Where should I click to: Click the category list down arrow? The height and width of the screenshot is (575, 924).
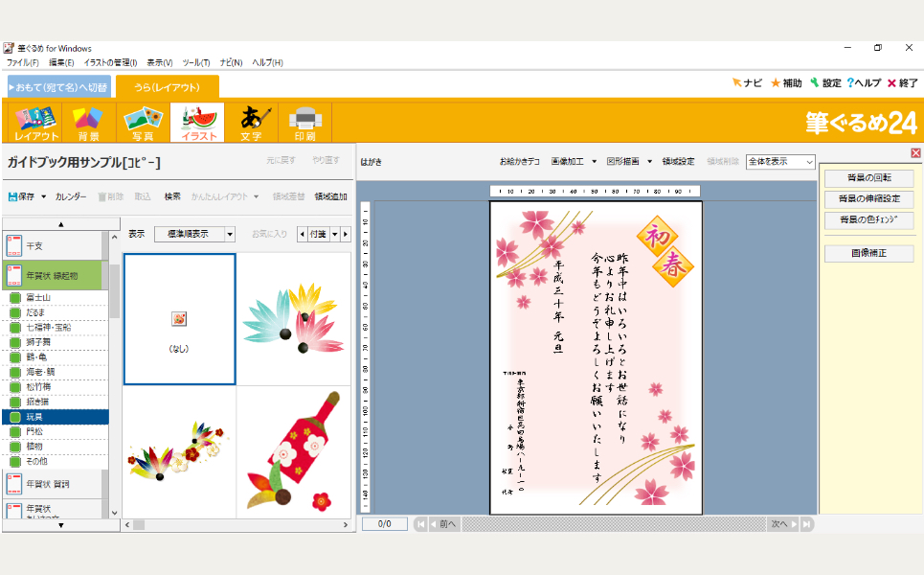[60, 525]
